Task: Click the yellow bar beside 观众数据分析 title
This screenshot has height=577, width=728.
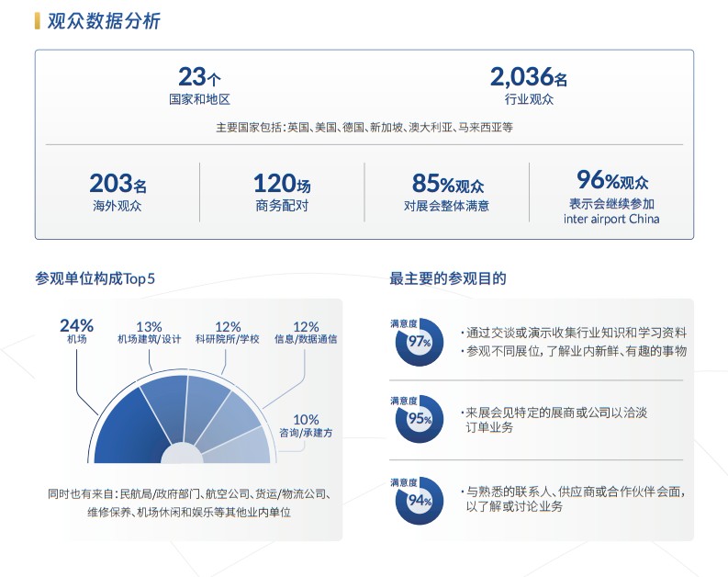Action: pos(37,20)
